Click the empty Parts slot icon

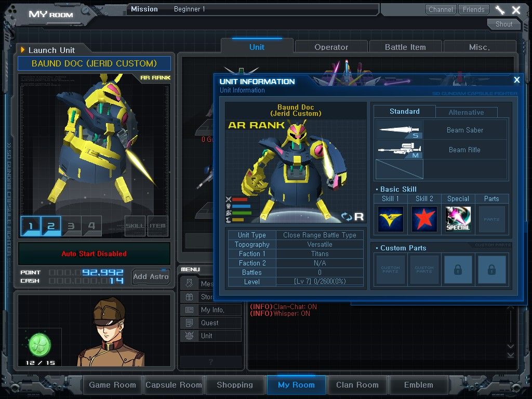491,219
